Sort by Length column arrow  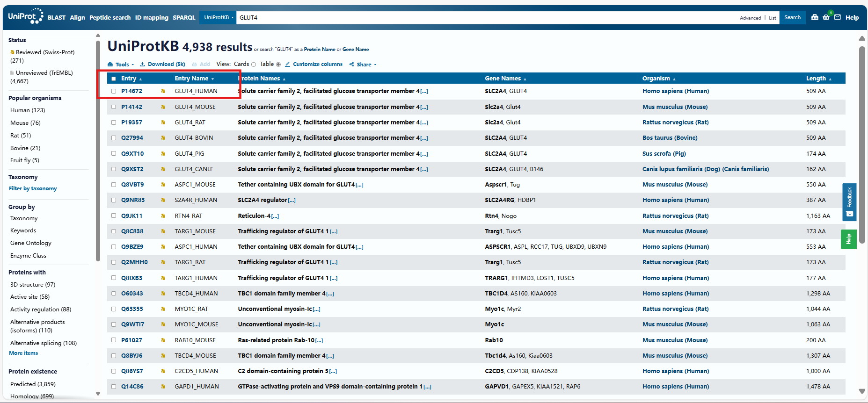coord(830,79)
